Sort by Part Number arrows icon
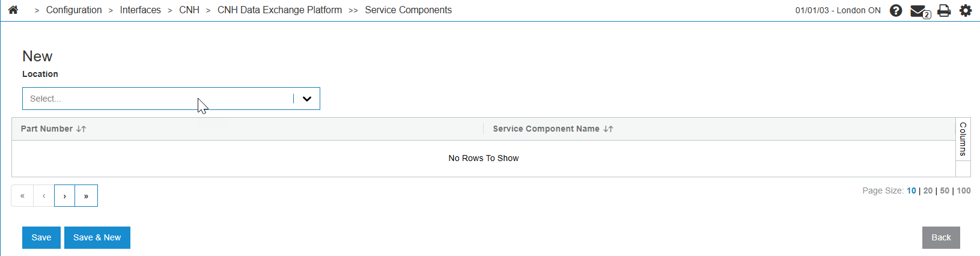This screenshot has height=256, width=980. (81, 129)
